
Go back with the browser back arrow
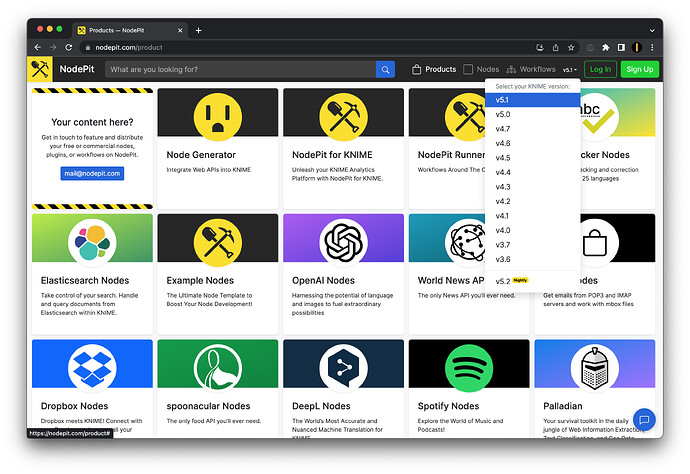tap(37, 48)
